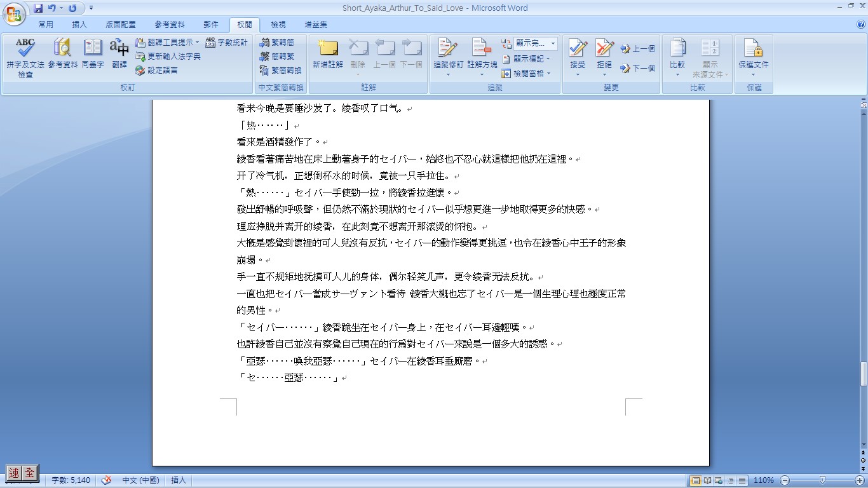Redo the last action
Viewport: 868px width, 488px height.
[x=72, y=8]
